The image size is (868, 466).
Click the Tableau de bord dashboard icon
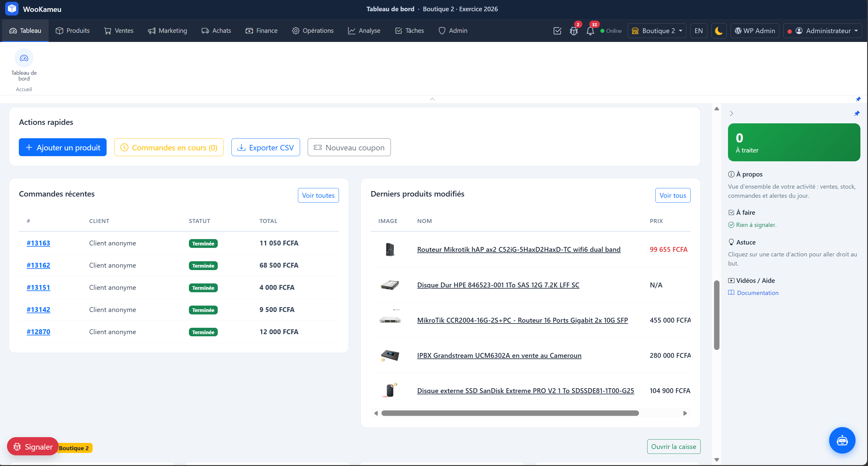click(x=24, y=58)
